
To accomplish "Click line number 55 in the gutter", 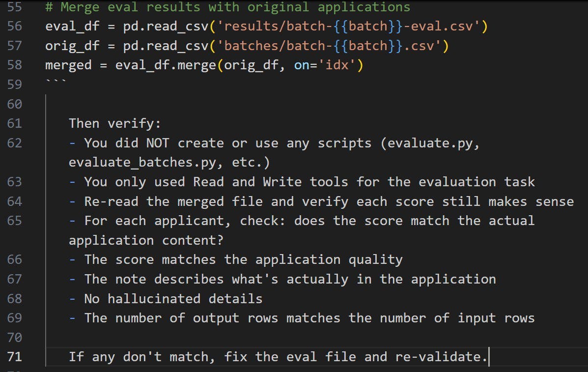I will click(x=15, y=7).
